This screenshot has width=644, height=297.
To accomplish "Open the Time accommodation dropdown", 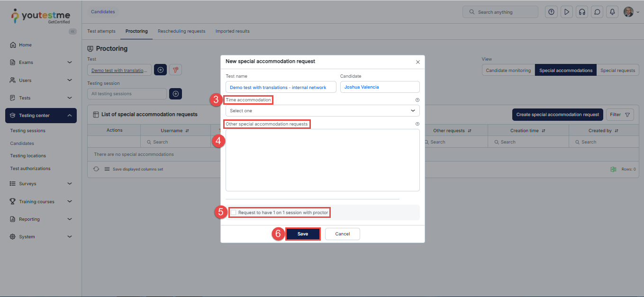I will 322,111.
